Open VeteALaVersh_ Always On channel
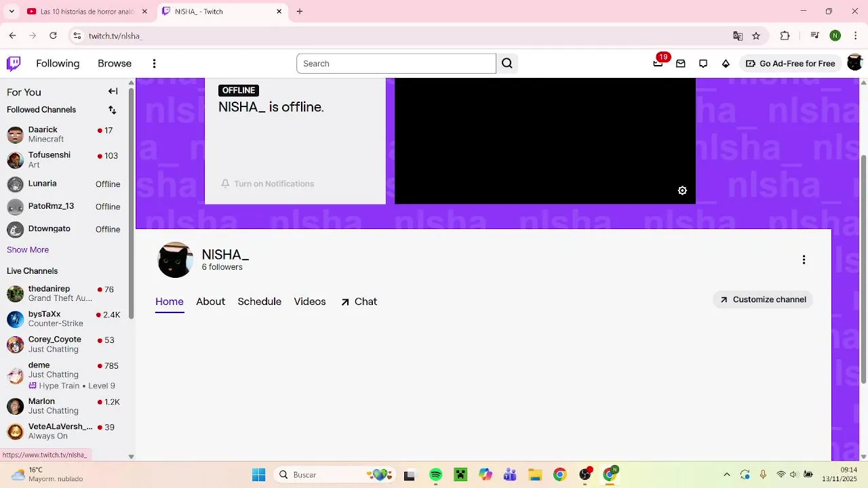Viewport: 868px width, 488px height. (64, 432)
